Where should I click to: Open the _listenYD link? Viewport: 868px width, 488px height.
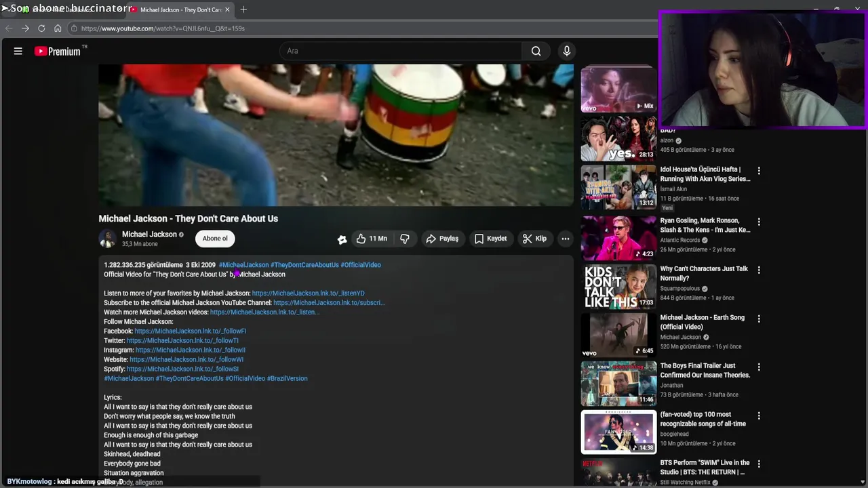click(309, 293)
